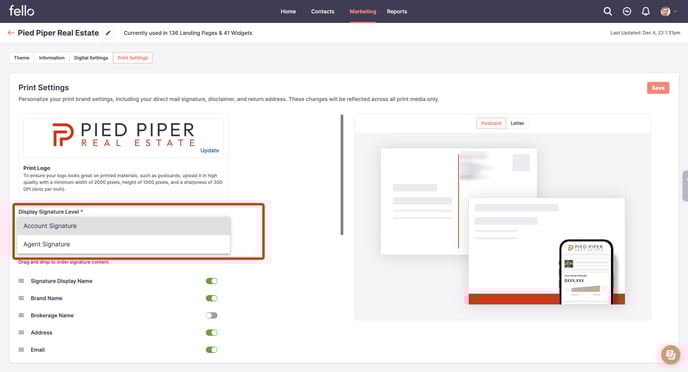Image resolution: width=688 pixels, height=372 pixels.
Task: Click the fello logo
Action: click(x=22, y=11)
